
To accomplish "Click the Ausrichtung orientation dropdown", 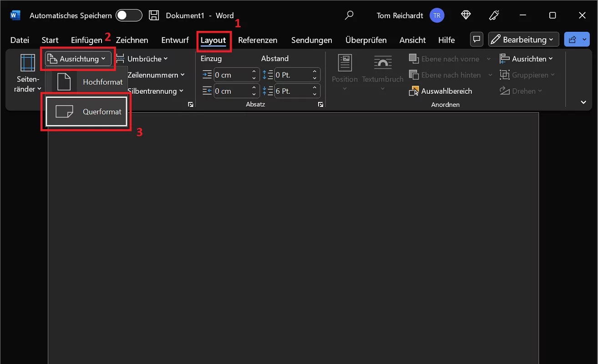I will point(78,59).
